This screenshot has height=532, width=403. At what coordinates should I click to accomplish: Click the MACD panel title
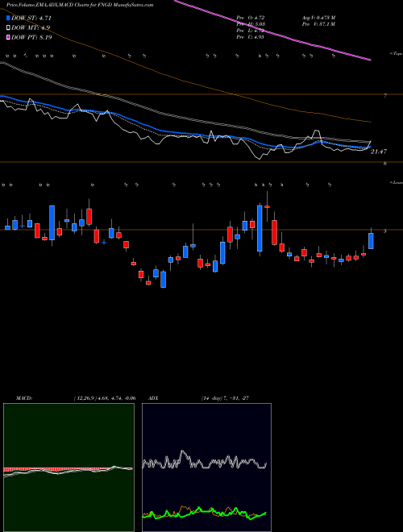(x=23, y=398)
